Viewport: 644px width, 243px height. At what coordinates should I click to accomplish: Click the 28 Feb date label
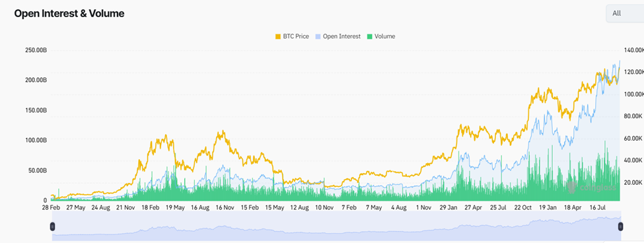point(51,208)
